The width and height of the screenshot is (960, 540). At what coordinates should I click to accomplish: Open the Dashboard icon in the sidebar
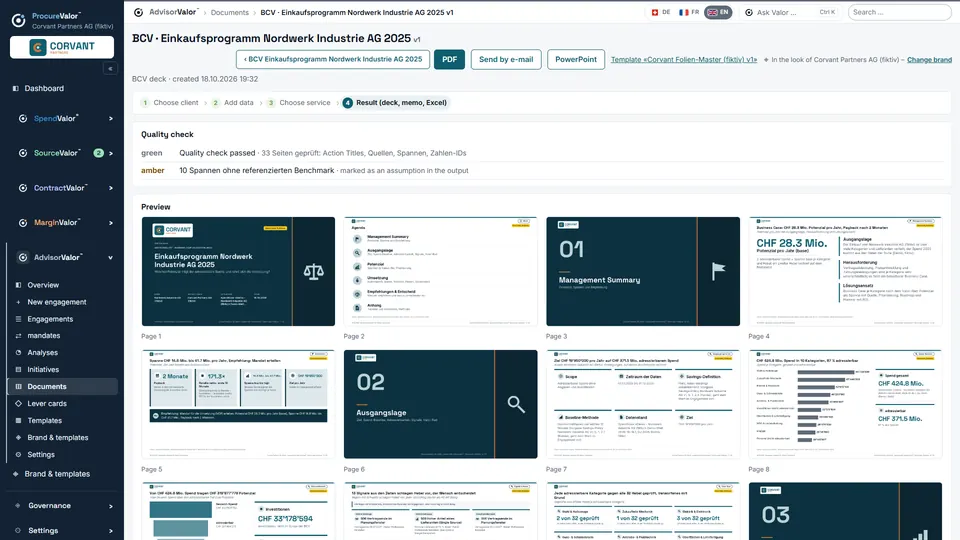tap(16, 88)
